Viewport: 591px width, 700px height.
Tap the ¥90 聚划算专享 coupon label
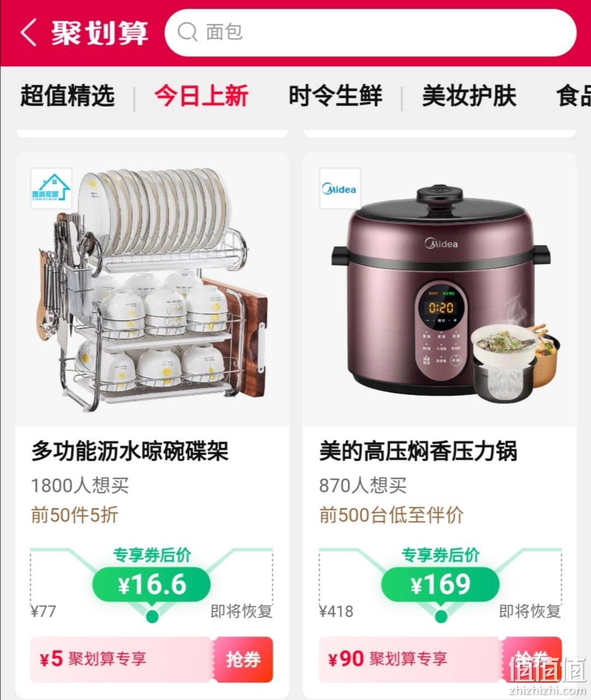[388, 659]
